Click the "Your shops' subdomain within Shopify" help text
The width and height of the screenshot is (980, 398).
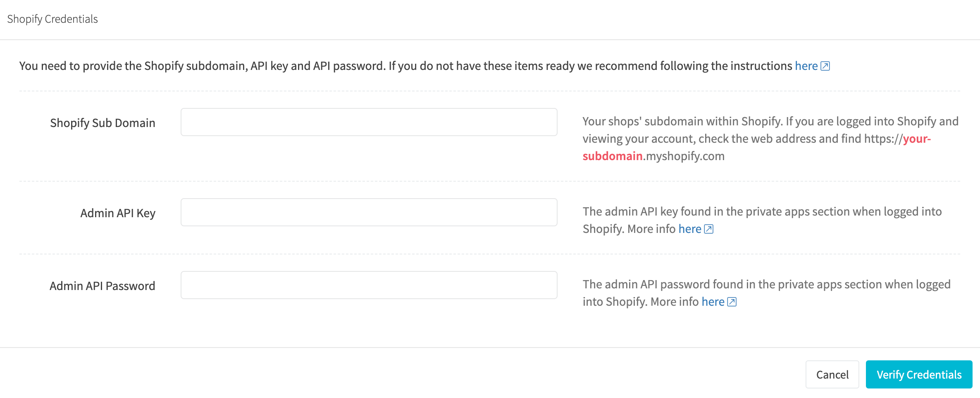coord(682,121)
